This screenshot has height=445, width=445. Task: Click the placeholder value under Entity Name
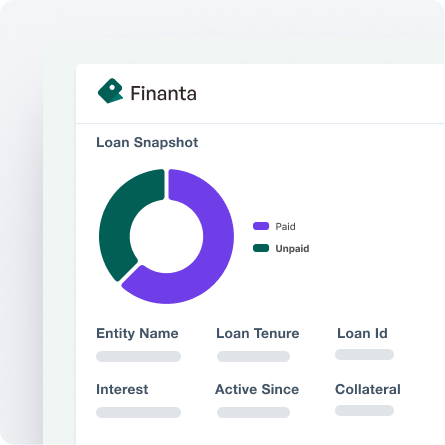pyautogui.click(x=138, y=356)
